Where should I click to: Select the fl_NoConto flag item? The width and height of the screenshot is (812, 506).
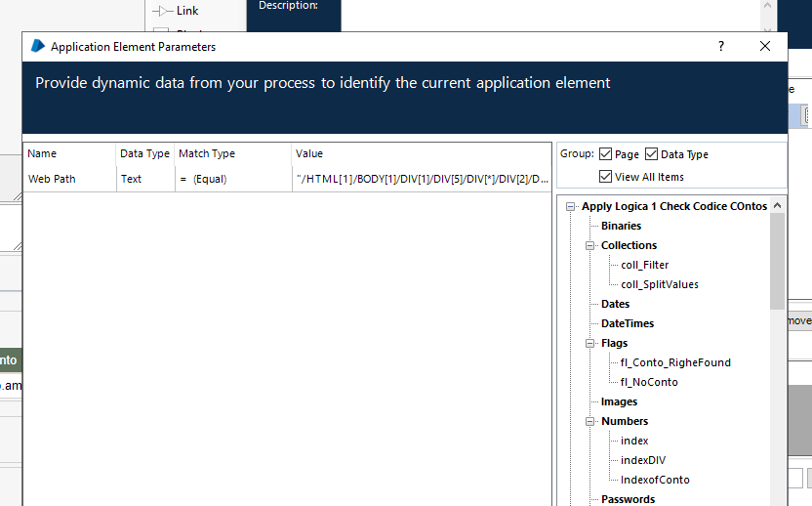tap(649, 382)
